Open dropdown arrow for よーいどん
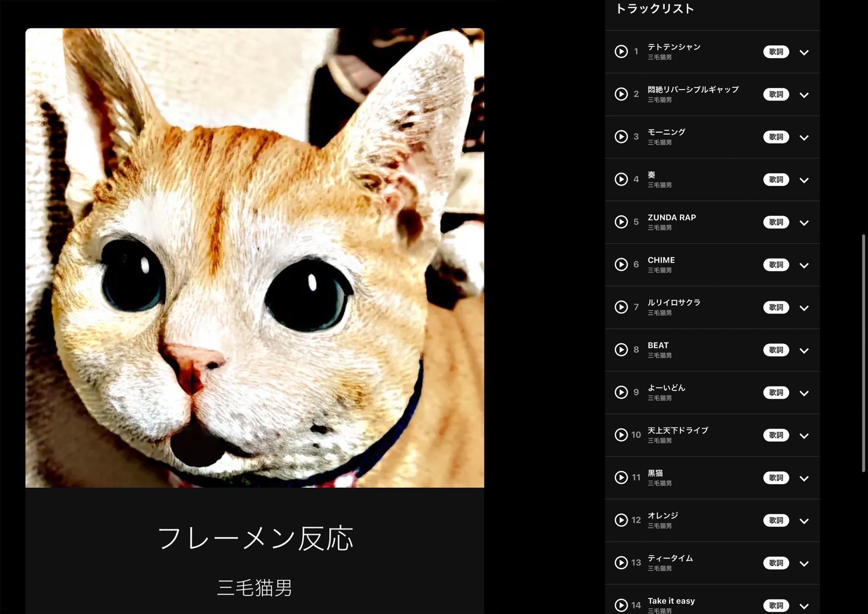This screenshot has height=614, width=868. click(804, 393)
